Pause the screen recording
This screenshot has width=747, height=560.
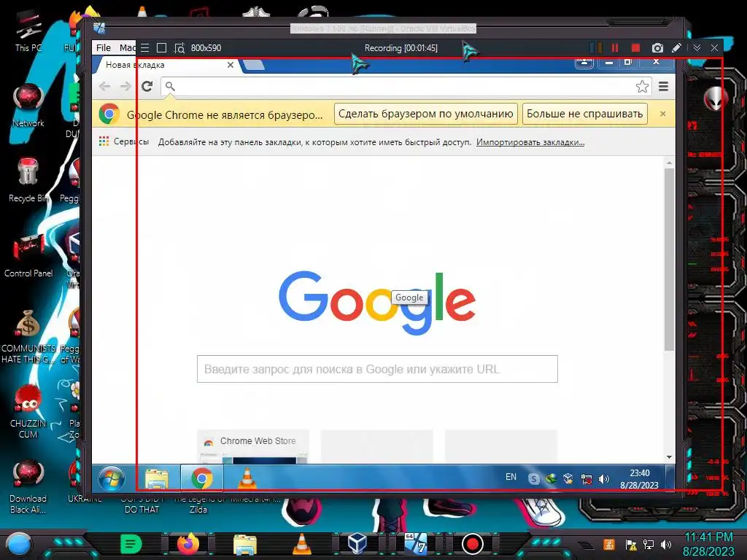pos(614,47)
